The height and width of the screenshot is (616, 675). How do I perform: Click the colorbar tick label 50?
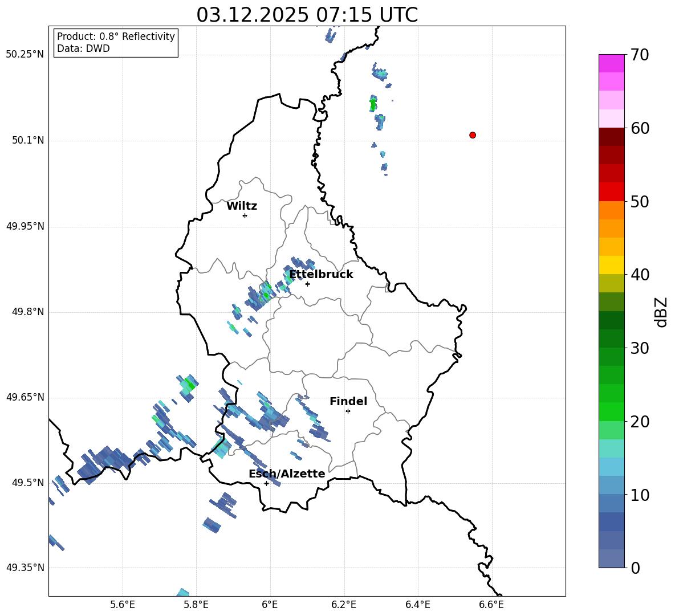point(640,202)
